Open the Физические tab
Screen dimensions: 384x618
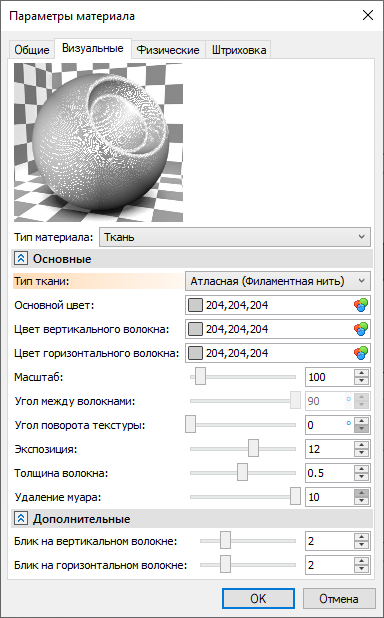click(168, 50)
